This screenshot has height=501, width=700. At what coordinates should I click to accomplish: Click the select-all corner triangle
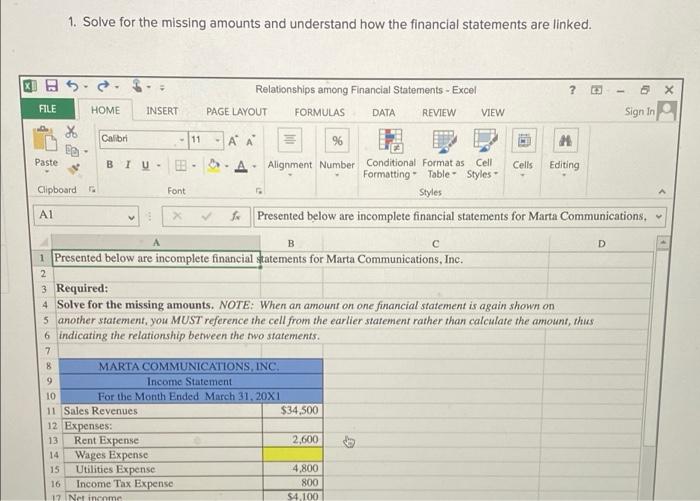pyautogui.click(x=44, y=242)
